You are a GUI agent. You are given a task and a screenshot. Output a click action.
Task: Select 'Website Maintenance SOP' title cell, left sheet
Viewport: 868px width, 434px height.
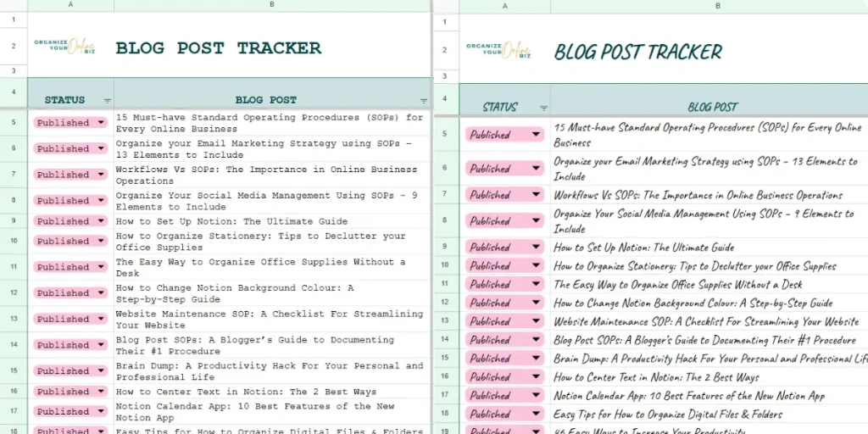click(x=272, y=319)
